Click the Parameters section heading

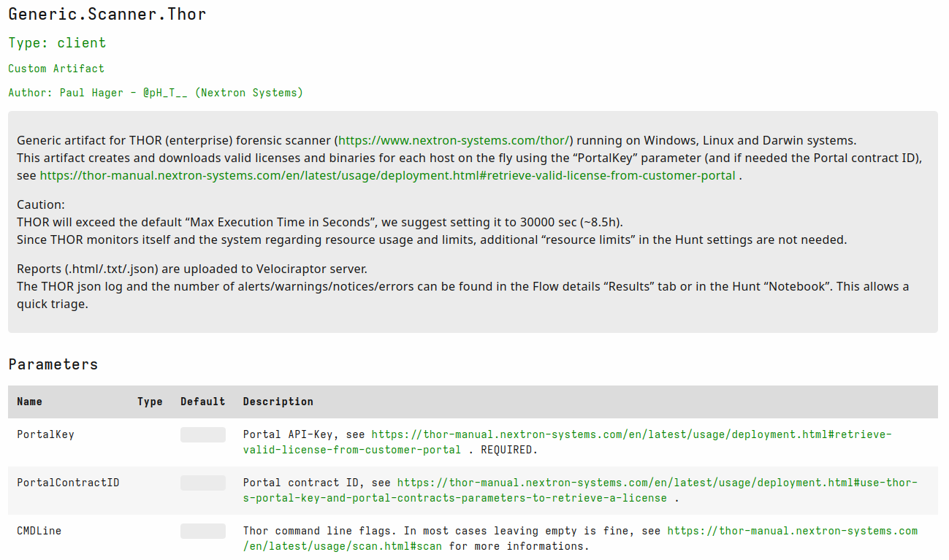pyautogui.click(x=53, y=364)
